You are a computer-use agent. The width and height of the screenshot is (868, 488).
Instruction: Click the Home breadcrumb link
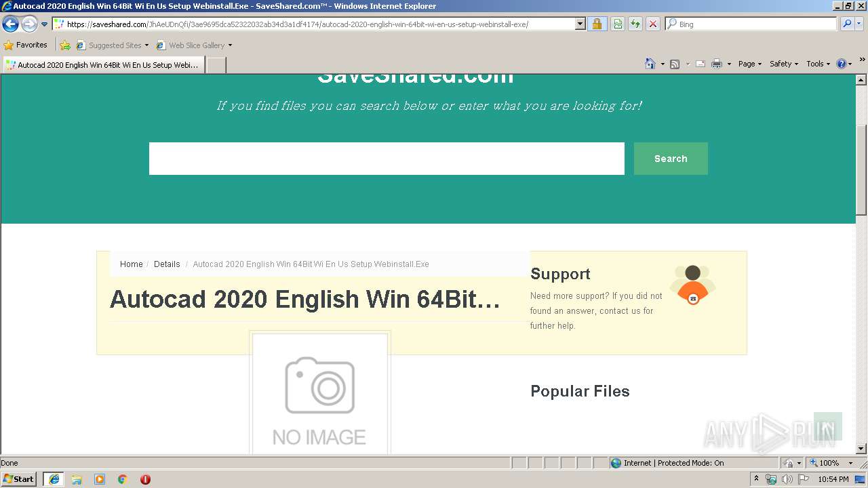click(132, 264)
